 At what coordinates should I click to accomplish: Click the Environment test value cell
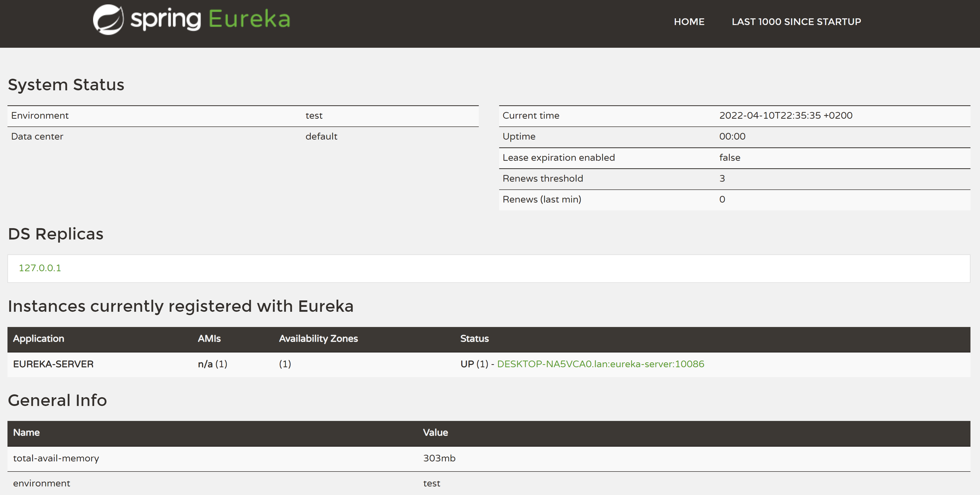coord(314,116)
